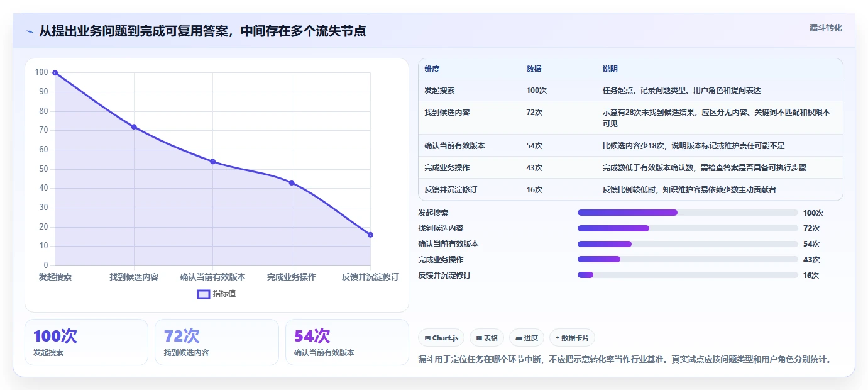868x390 pixels.
Task: Click the 发起搜索 x-axis label on the chart
Action: click(x=55, y=277)
